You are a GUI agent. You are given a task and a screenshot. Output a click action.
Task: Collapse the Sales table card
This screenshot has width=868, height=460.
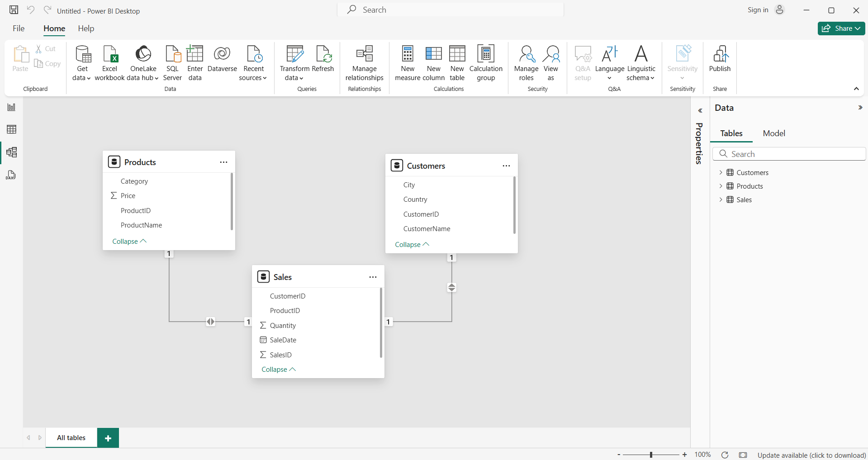[279, 370]
